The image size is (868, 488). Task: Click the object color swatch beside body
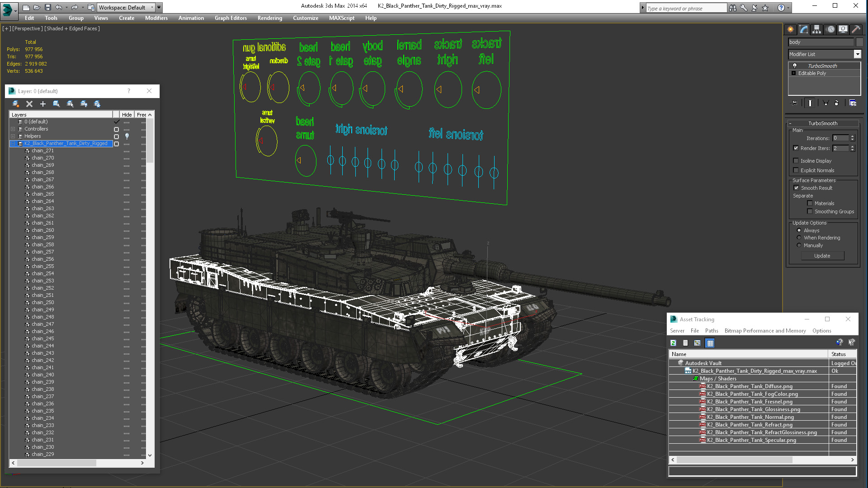[x=859, y=42]
